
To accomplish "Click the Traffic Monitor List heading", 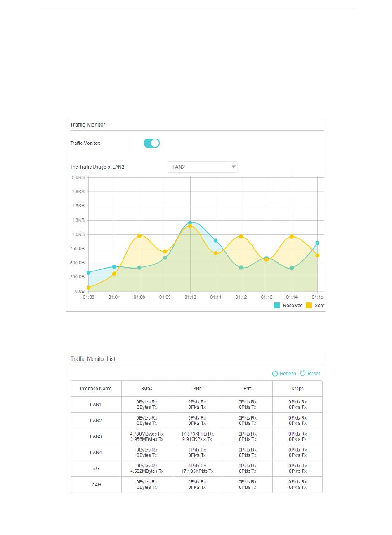I will [x=93, y=359].
